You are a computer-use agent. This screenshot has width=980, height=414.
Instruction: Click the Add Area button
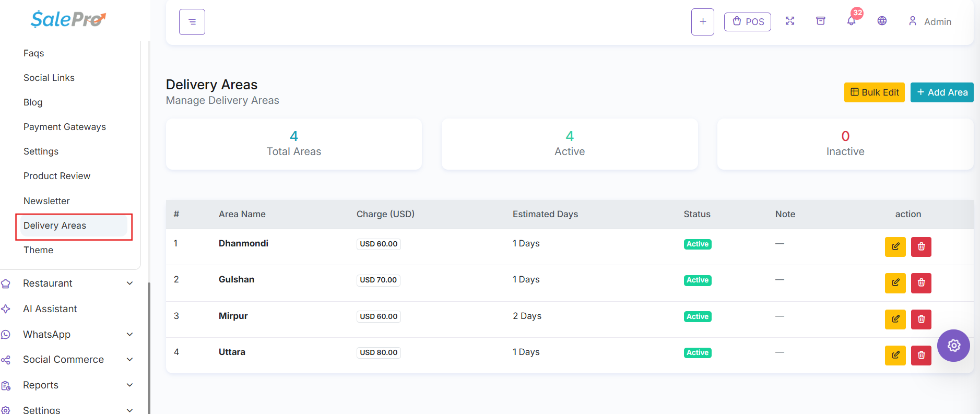point(942,92)
